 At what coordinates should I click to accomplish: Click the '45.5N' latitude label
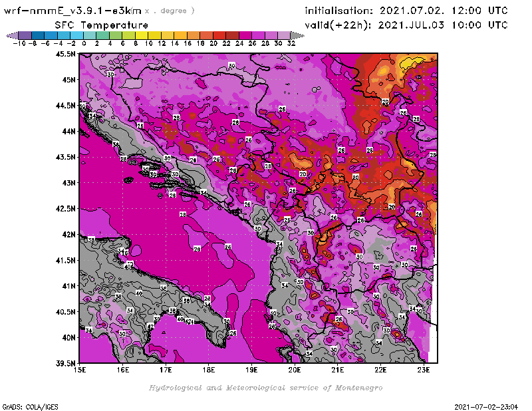pyautogui.click(x=65, y=54)
